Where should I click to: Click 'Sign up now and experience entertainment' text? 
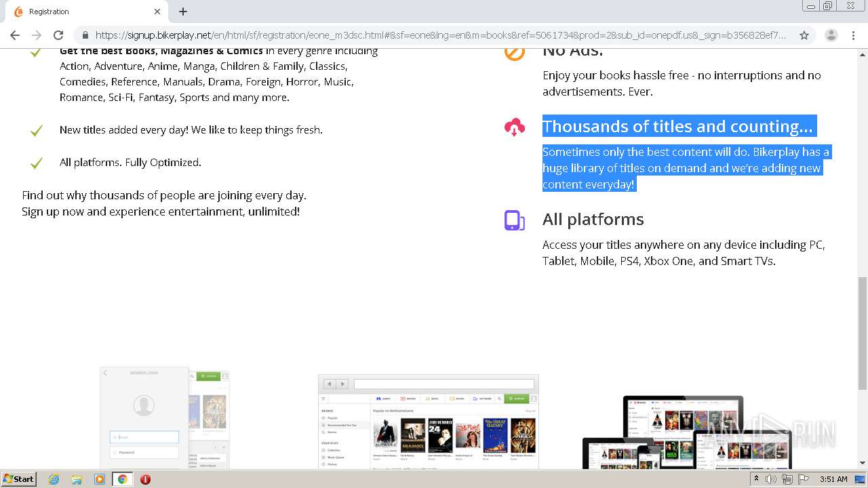(x=161, y=211)
